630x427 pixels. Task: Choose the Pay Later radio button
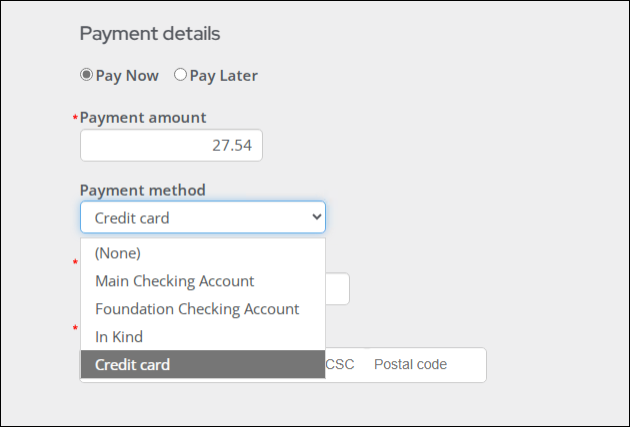[180, 75]
